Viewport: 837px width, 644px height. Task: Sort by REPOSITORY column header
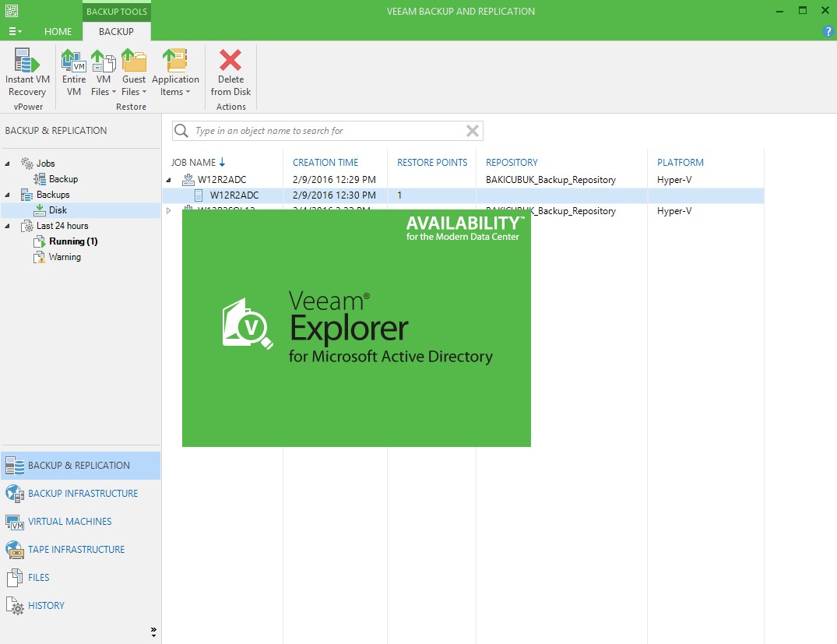(512, 162)
